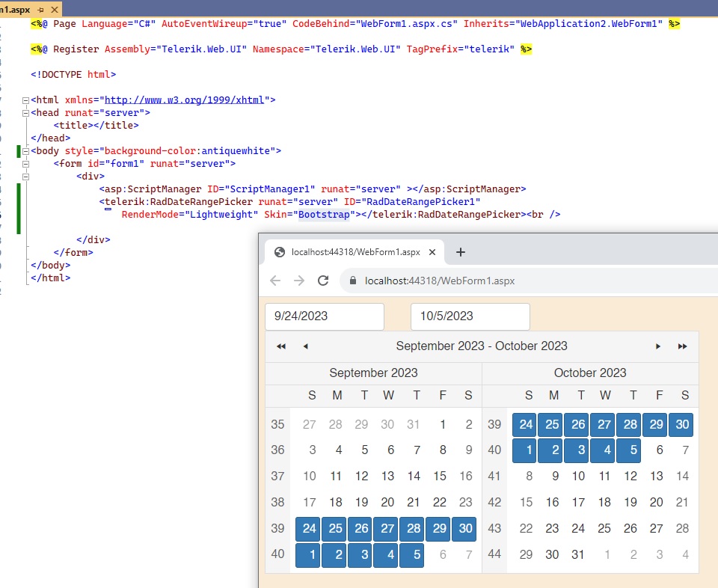Click the September 2023 - October 2023 title
718x588 pixels.
point(482,346)
